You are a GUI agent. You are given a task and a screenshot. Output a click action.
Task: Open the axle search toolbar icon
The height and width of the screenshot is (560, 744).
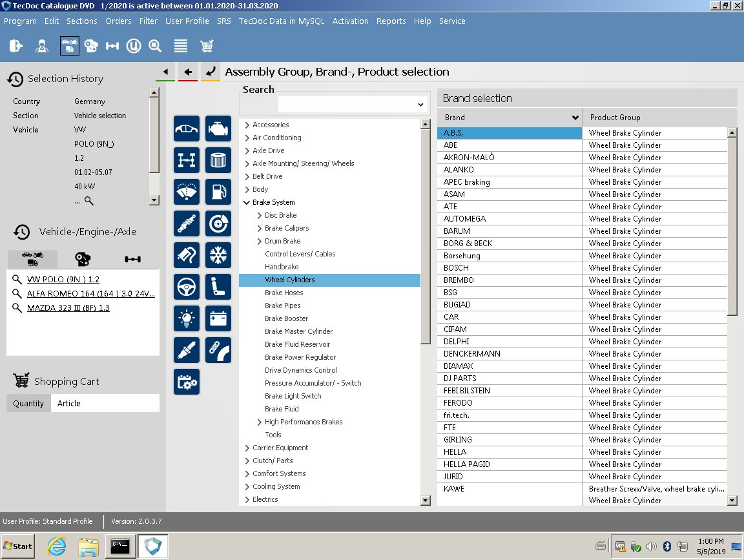tap(112, 46)
